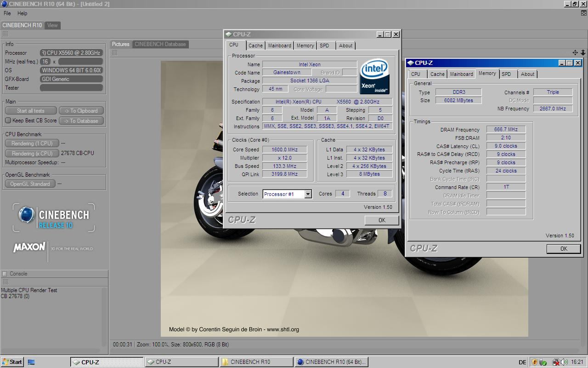The height and width of the screenshot is (368, 588).
Task: Click the Intel Xeon inside logo in CPU-Z
Action: coord(374,76)
